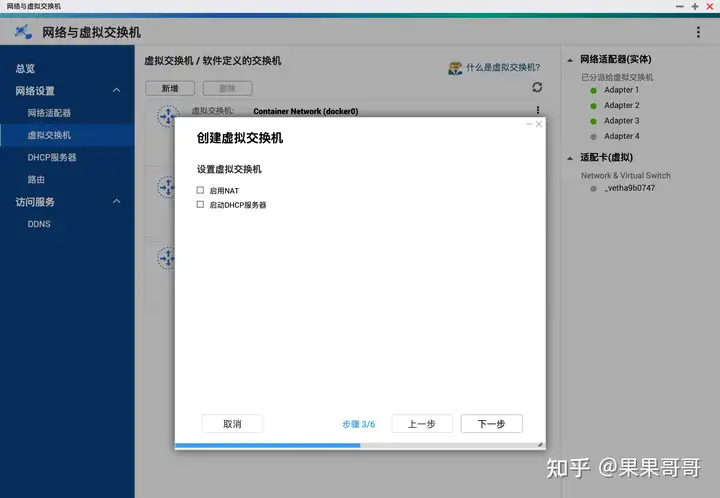The image size is (720, 498).
Task: Click the dialog resize grip corner
Action: pyautogui.click(x=540, y=444)
